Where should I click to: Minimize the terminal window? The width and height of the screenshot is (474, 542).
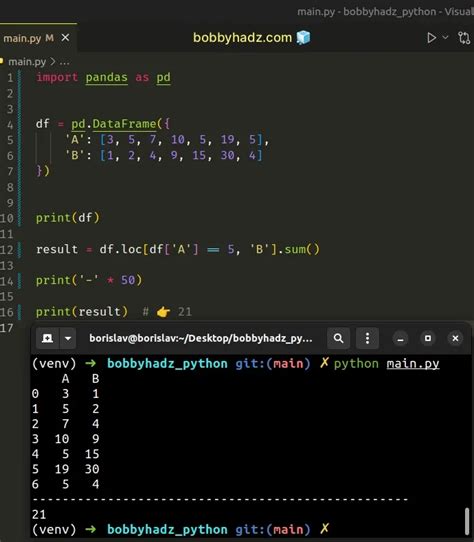[400, 338]
